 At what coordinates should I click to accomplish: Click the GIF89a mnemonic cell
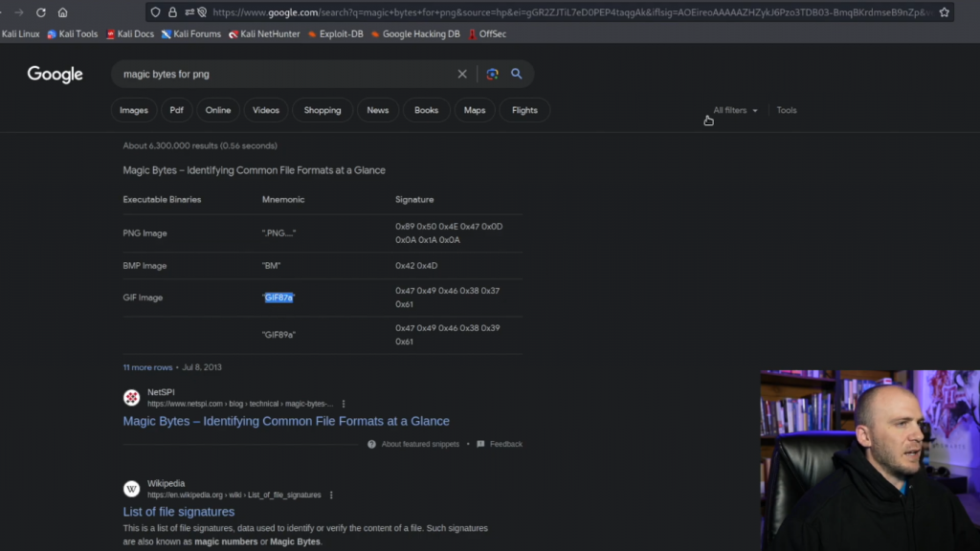278,335
